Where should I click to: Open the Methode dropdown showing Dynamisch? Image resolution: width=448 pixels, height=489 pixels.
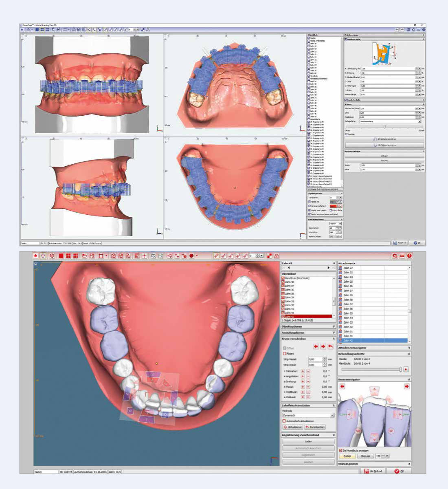(x=332, y=415)
